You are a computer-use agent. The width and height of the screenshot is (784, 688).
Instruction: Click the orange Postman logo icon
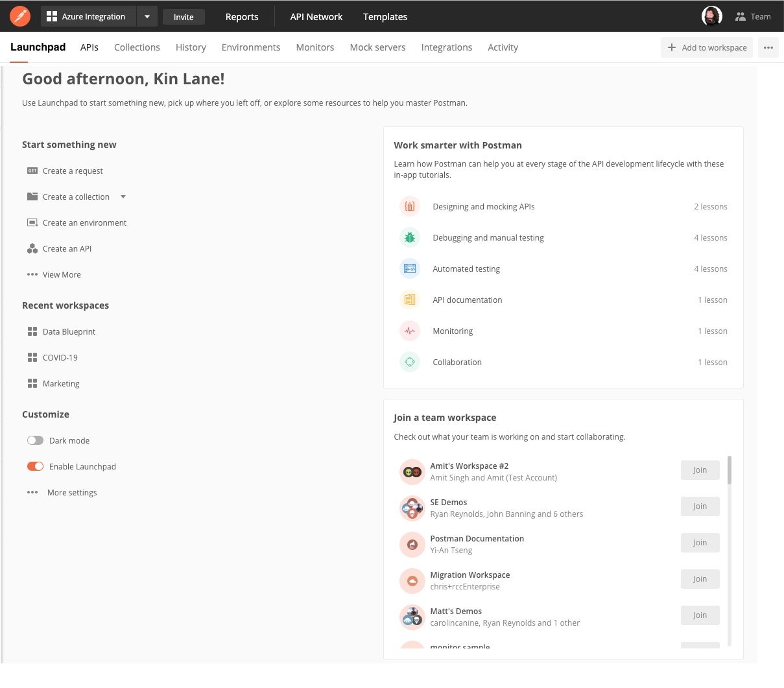coord(20,16)
